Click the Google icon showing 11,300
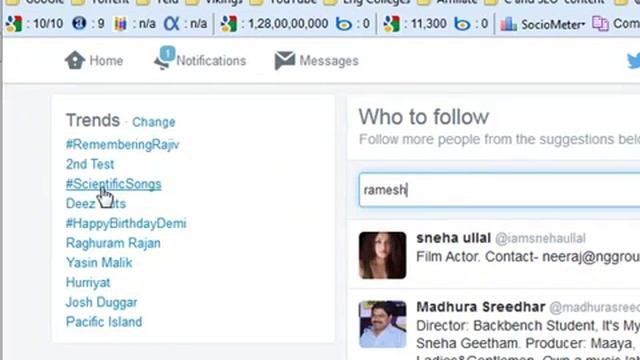The height and width of the screenshot is (360, 640). pyautogui.click(x=392, y=24)
